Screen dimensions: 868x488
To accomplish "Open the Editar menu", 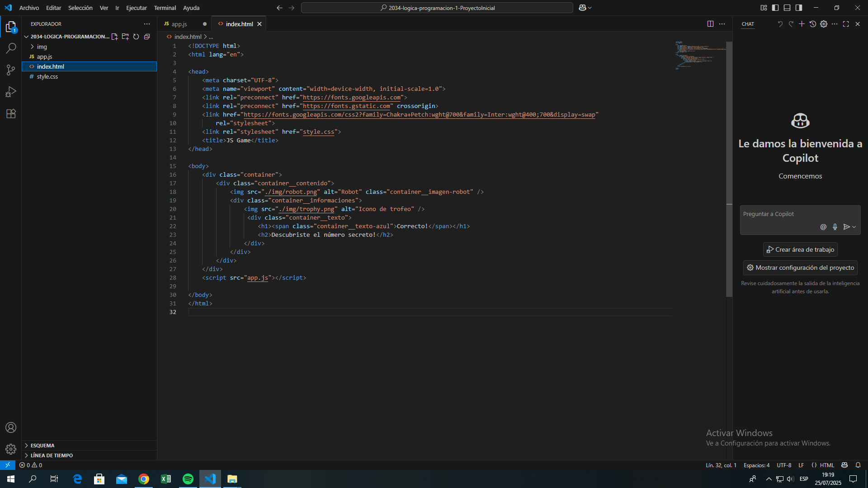I will coord(53,8).
